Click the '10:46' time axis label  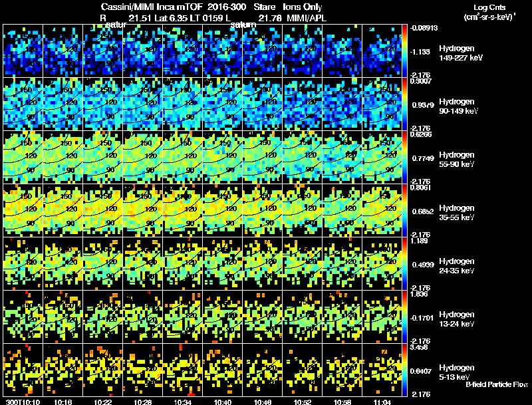coord(263,402)
